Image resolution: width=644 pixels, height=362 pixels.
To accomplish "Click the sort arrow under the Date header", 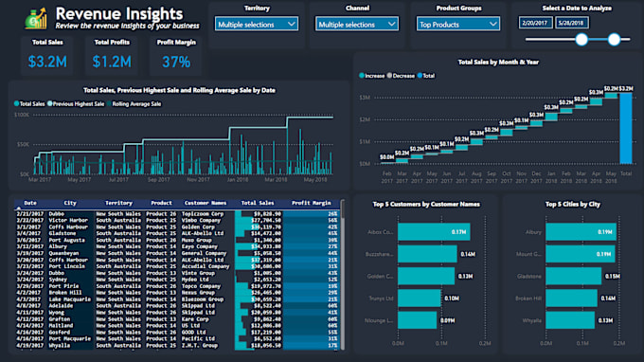I will click(x=18, y=208).
